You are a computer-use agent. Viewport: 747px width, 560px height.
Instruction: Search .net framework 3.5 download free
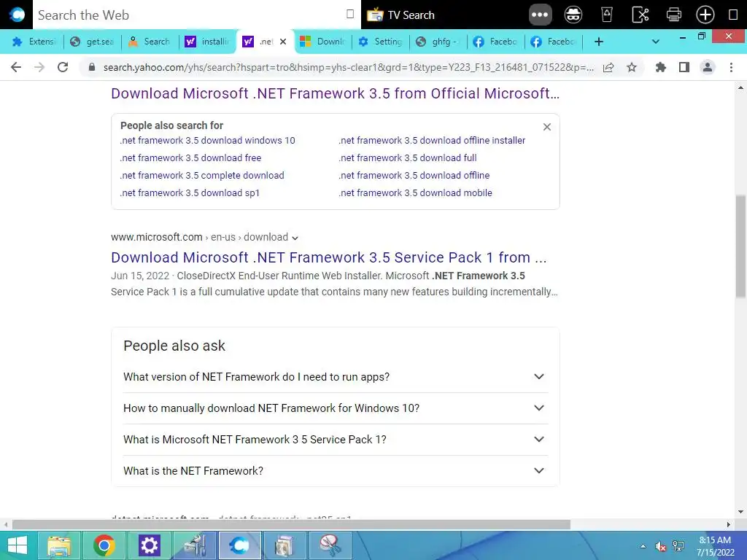(190, 157)
